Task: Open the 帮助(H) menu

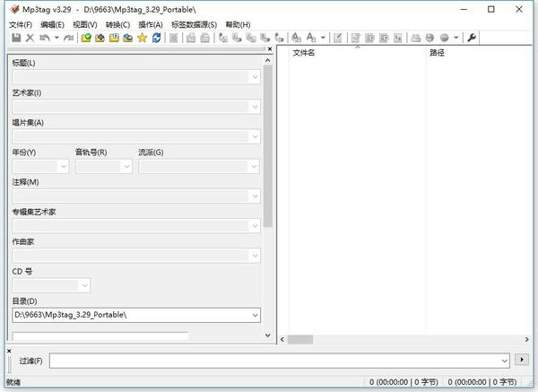Action: [238, 25]
